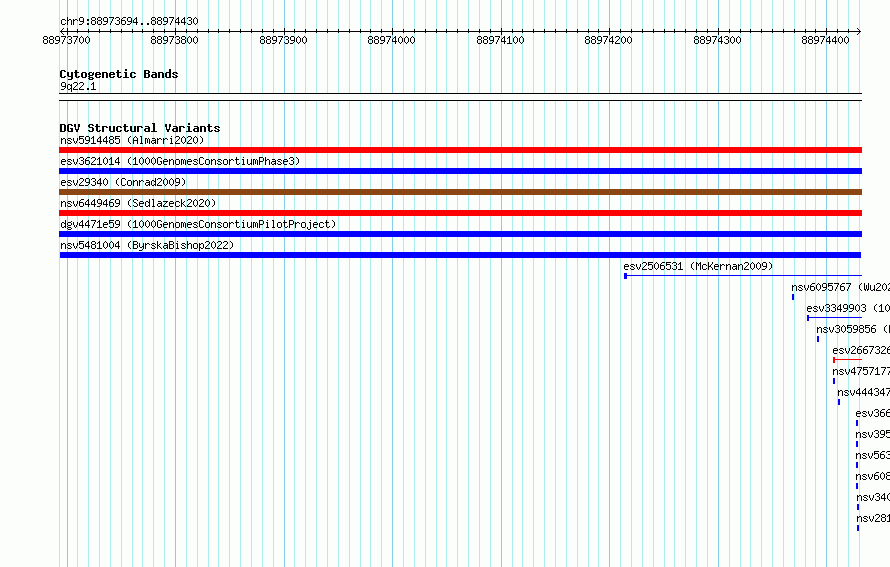
Task: Click the ruler label 88974300
Action: [x=717, y=40]
